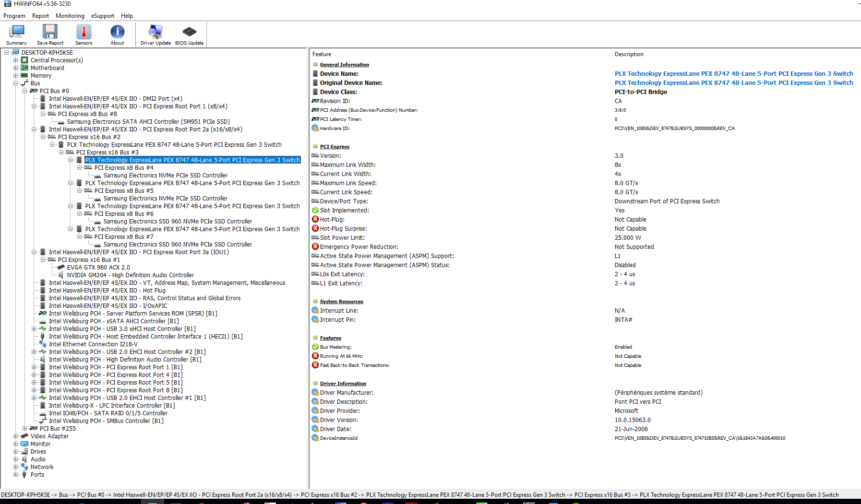Viewport: 861px width, 504px height.
Task: Expand the Motherboard tree node
Action: point(16,68)
